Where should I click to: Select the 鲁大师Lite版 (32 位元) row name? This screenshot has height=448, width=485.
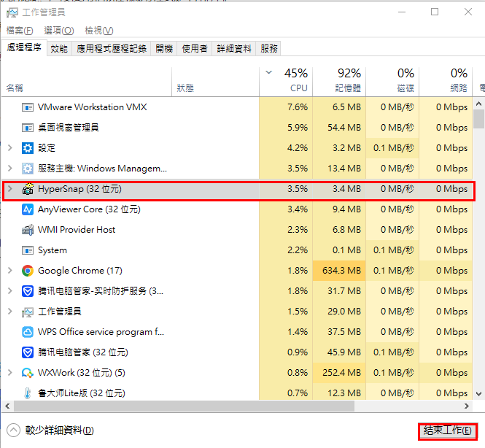click(82, 393)
